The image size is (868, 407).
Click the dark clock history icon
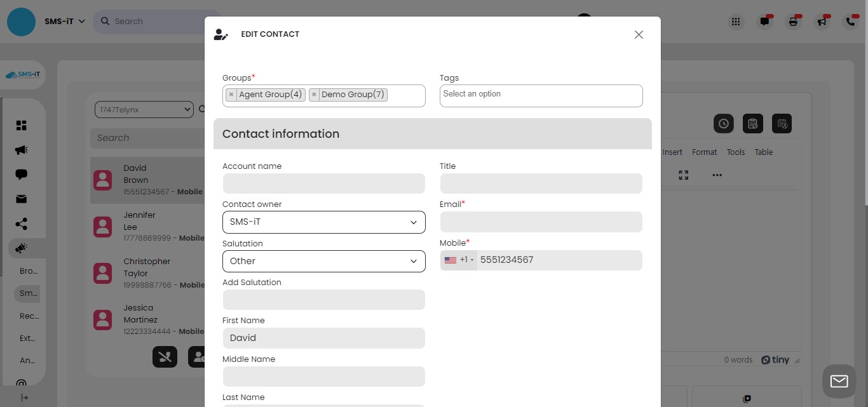(723, 123)
